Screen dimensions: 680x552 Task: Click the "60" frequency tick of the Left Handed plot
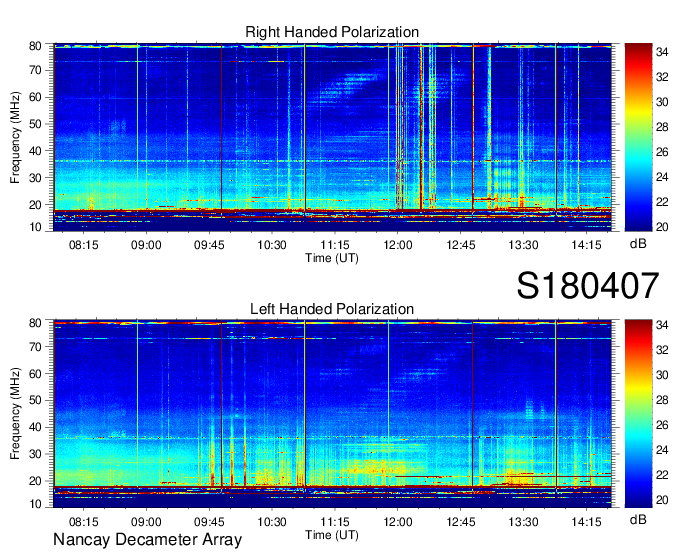click(x=35, y=373)
